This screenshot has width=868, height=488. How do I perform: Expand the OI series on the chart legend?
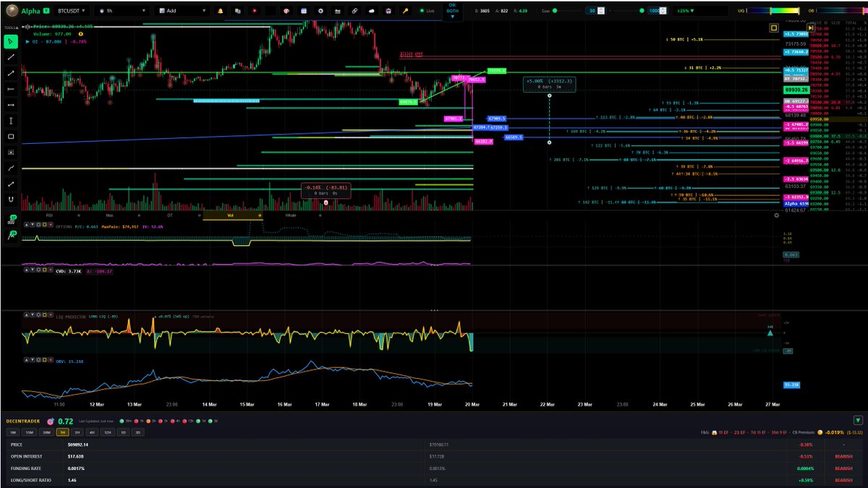point(27,42)
